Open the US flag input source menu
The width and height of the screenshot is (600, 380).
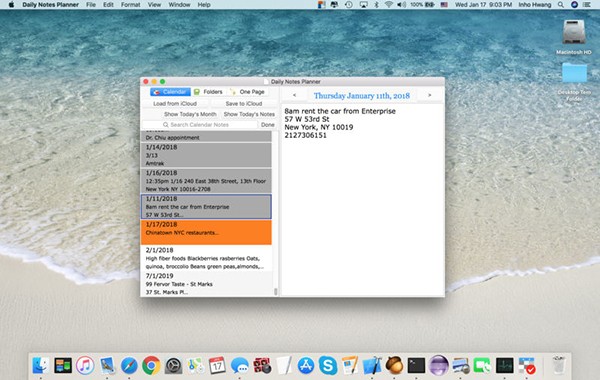tap(444, 5)
